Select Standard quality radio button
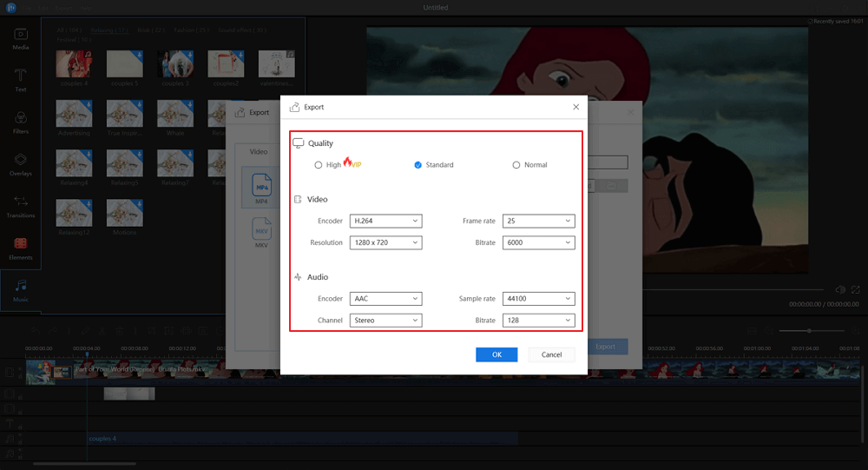 [x=418, y=165]
